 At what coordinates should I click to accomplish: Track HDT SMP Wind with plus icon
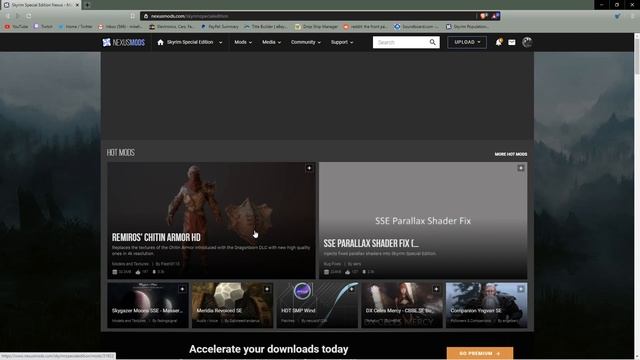tap(351, 289)
